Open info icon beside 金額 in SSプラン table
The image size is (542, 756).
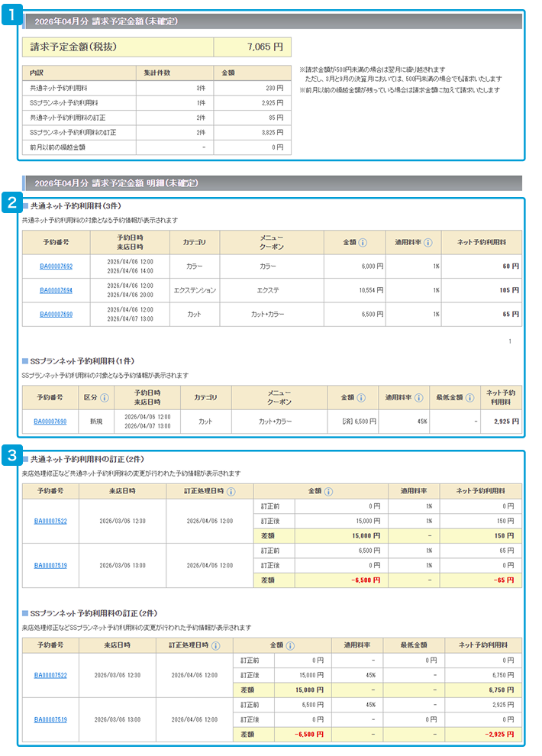(361, 398)
